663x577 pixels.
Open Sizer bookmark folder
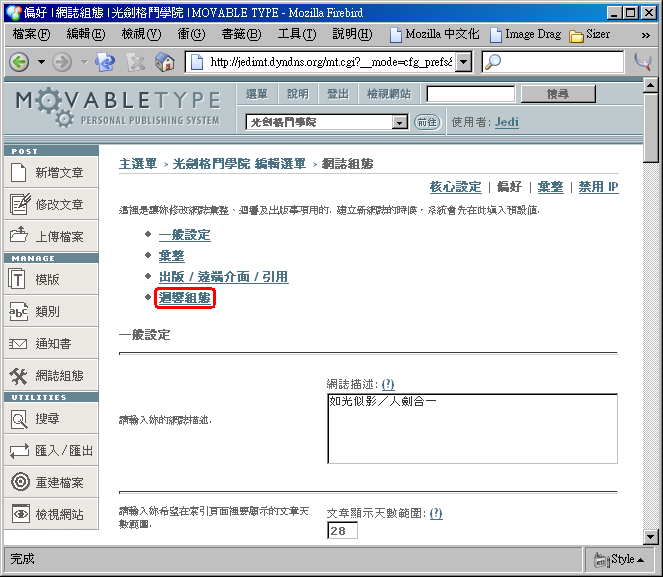pyautogui.click(x=589, y=34)
